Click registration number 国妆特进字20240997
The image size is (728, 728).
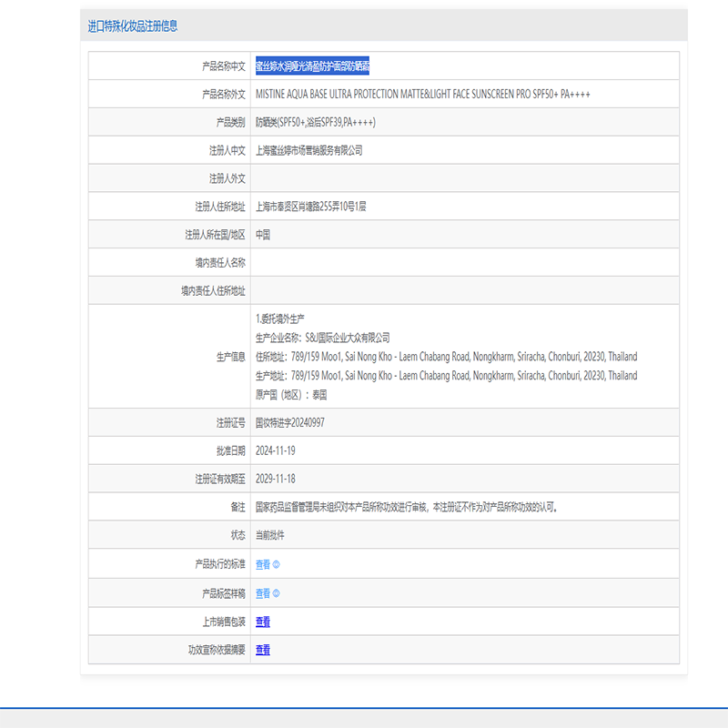[x=289, y=423]
